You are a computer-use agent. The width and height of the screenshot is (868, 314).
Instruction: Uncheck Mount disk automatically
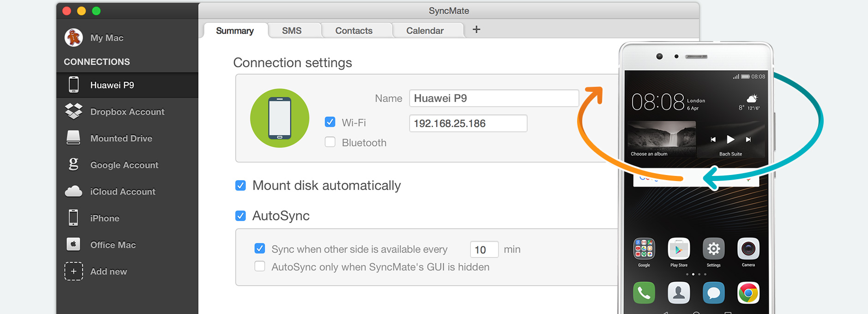[241, 186]
